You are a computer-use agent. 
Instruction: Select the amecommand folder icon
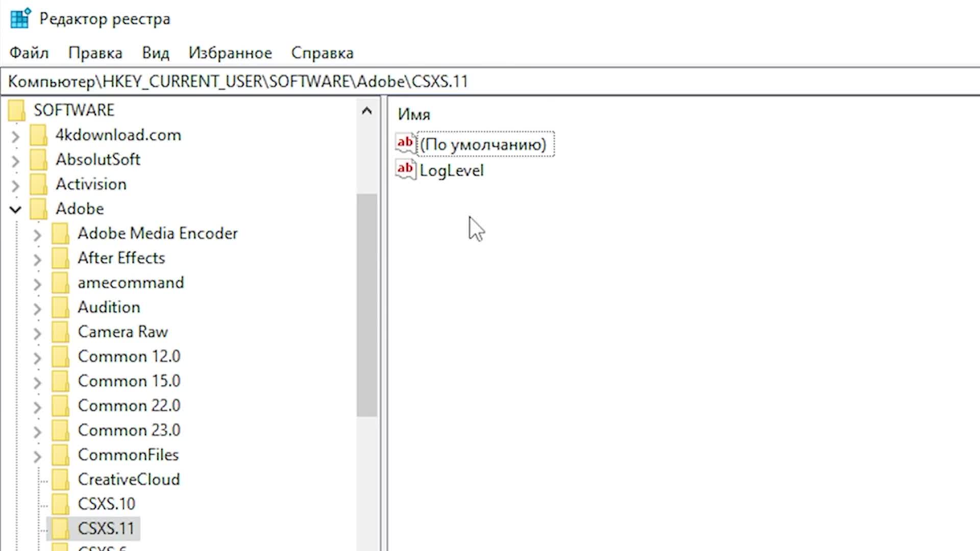click(60, 283)
